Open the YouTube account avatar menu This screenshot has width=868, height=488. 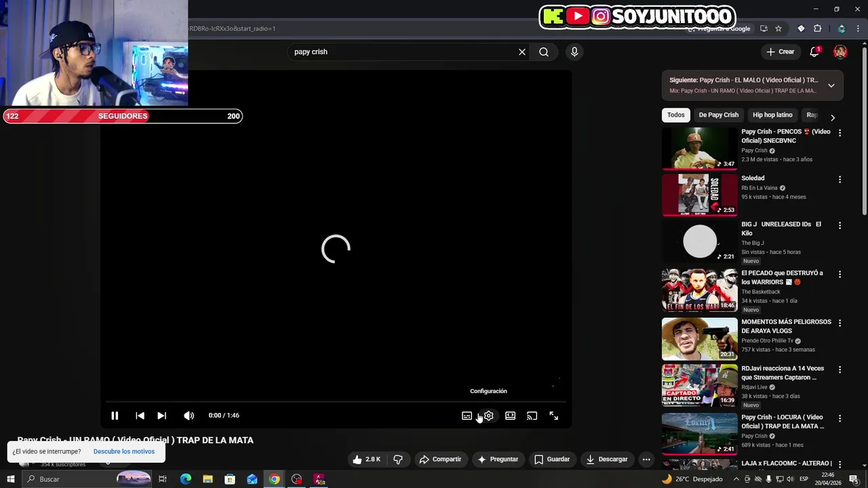[x=840, y=52]
